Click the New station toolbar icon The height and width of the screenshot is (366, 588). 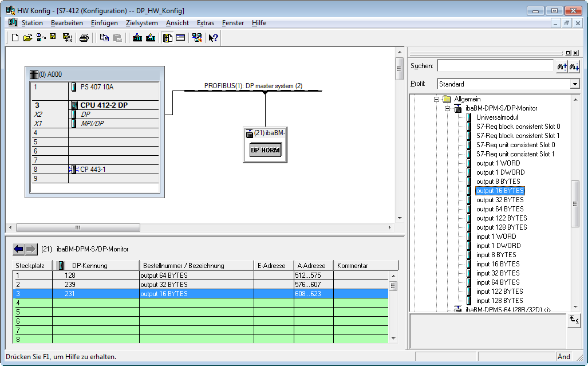(15, 38)
